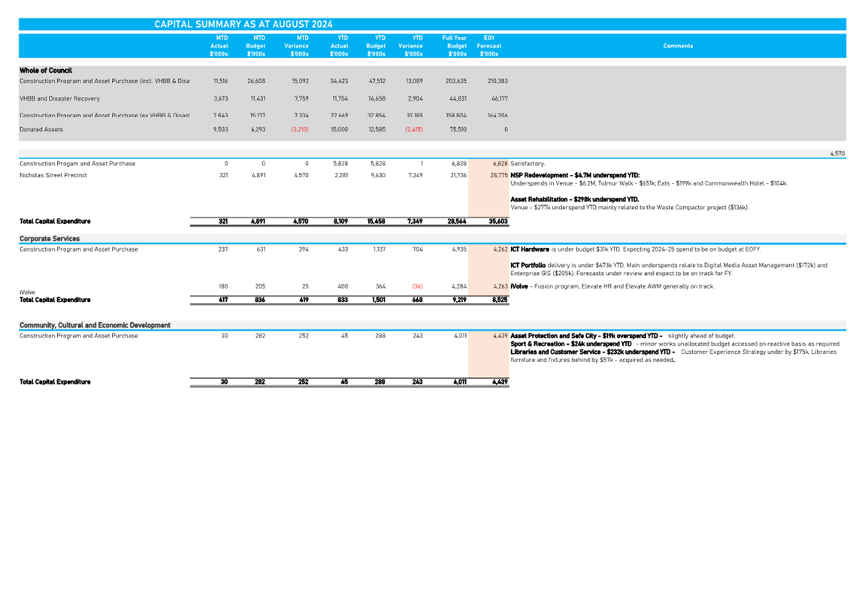Select the 'YTD Budget $'000s' column header
Image resolution: width=868 pixels, height=613 pixels.
376,46
